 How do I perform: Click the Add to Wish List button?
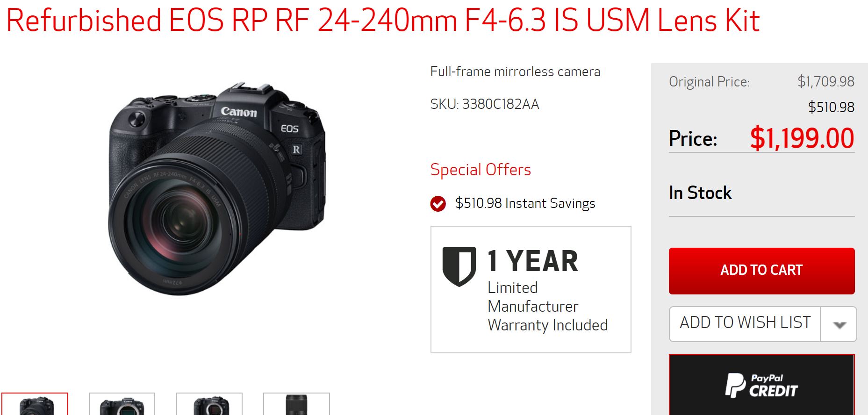pos(745,323)
